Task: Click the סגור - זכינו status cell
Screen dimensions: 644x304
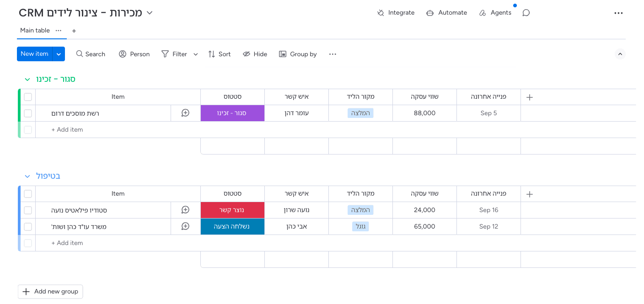Action: 232,113
